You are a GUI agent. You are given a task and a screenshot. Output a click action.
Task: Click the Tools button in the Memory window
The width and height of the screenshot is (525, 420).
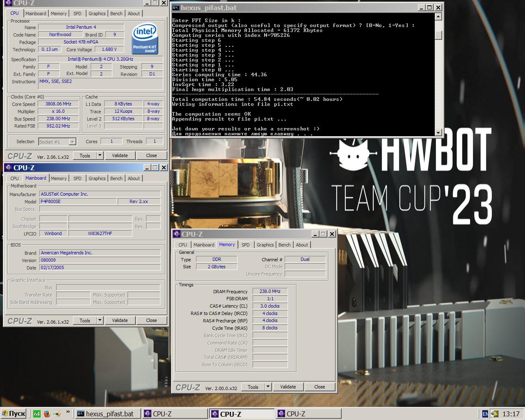[253, 387]
